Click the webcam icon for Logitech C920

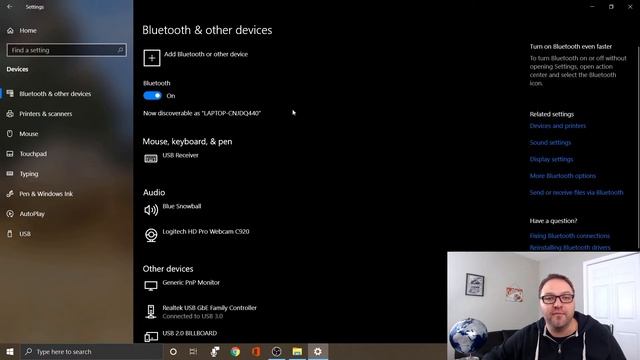click(151, 235)
